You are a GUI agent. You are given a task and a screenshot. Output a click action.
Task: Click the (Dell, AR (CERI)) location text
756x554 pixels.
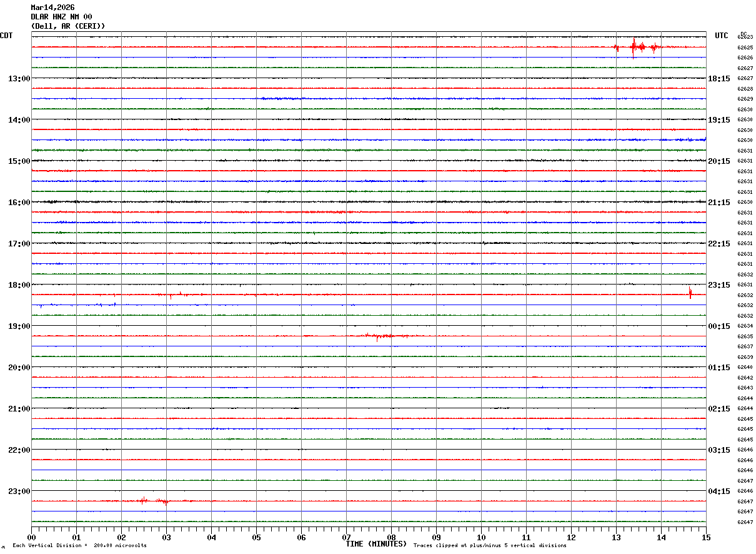(x=68, y=26)
